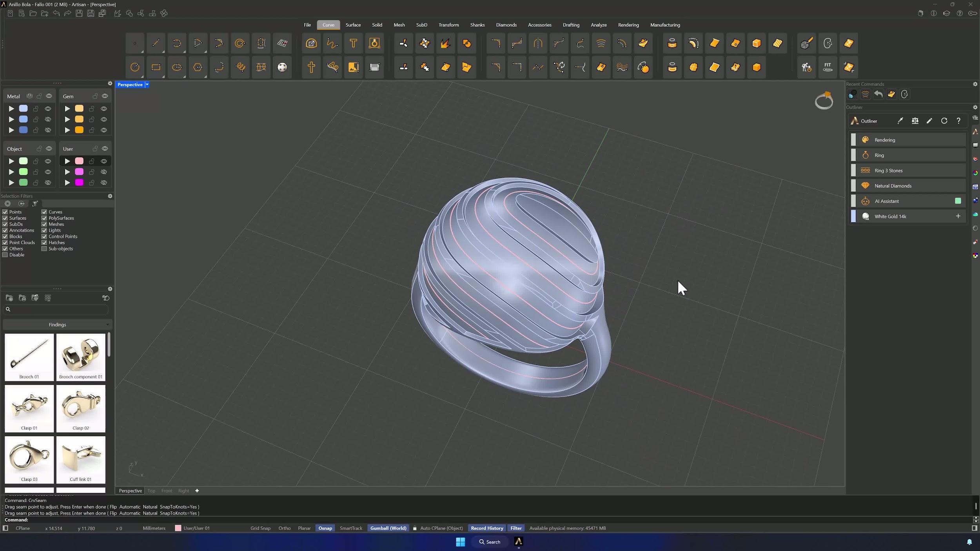
Task: Expand the first Metal layer row arrow
Action: pos(11,109)
